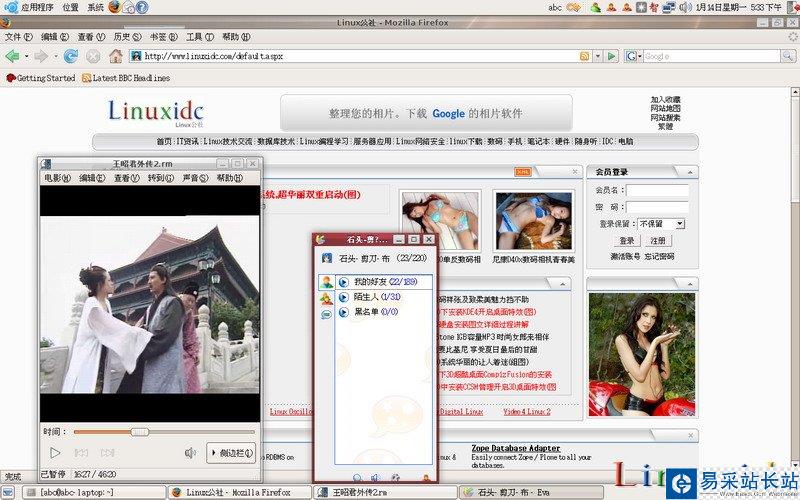Switch to the terminal taskbar entry
Image resolution: width=800 pixels, height=500 pixels.
click(x=94, y=493)
